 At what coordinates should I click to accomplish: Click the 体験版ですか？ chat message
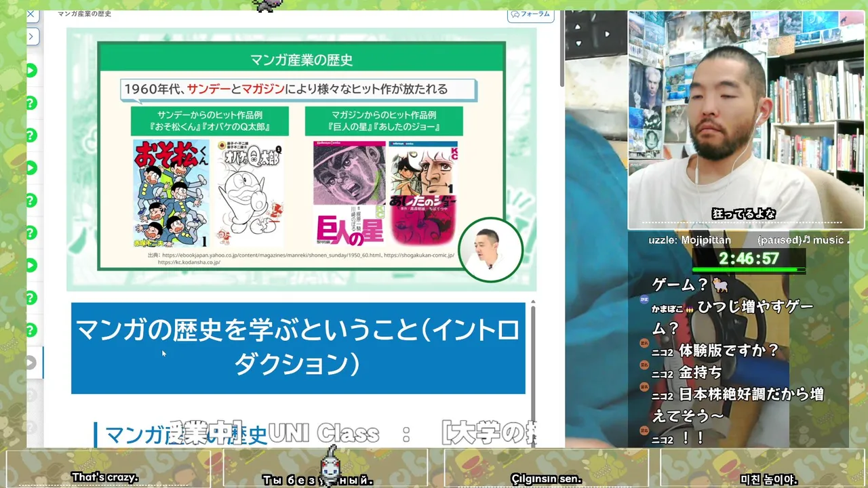click(729, 351)
